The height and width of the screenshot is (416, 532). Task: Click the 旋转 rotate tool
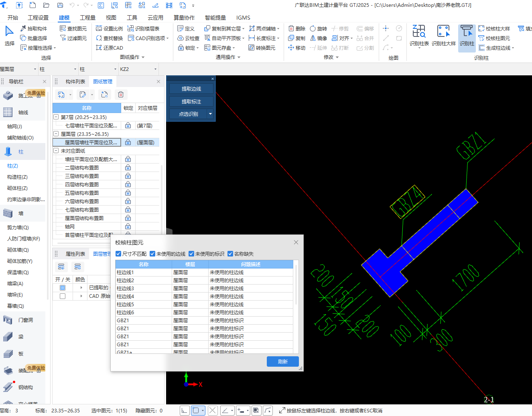click(318, 28)
